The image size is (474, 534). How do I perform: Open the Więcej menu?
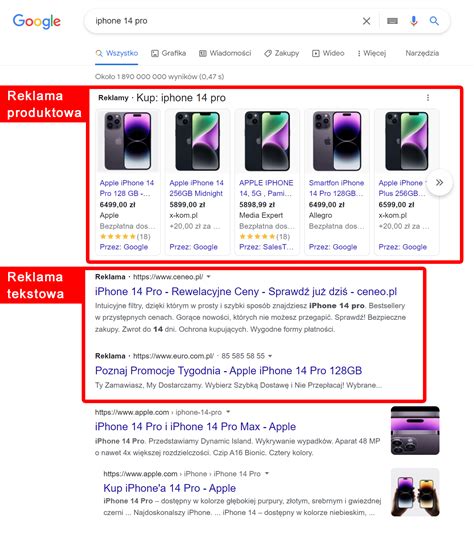point(372,53)
